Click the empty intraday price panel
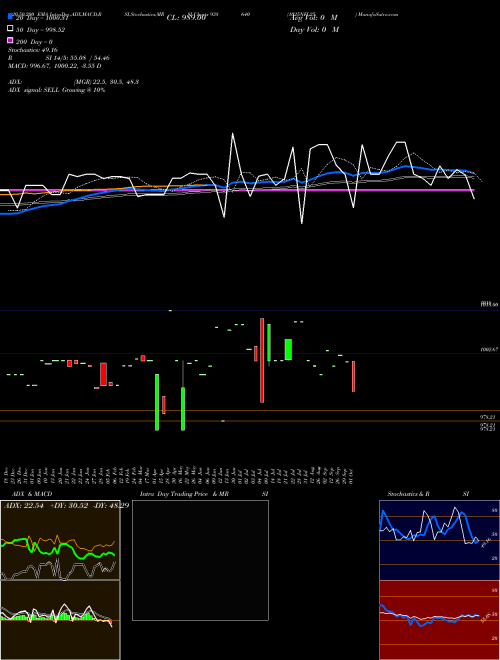 tap(200, 560)
